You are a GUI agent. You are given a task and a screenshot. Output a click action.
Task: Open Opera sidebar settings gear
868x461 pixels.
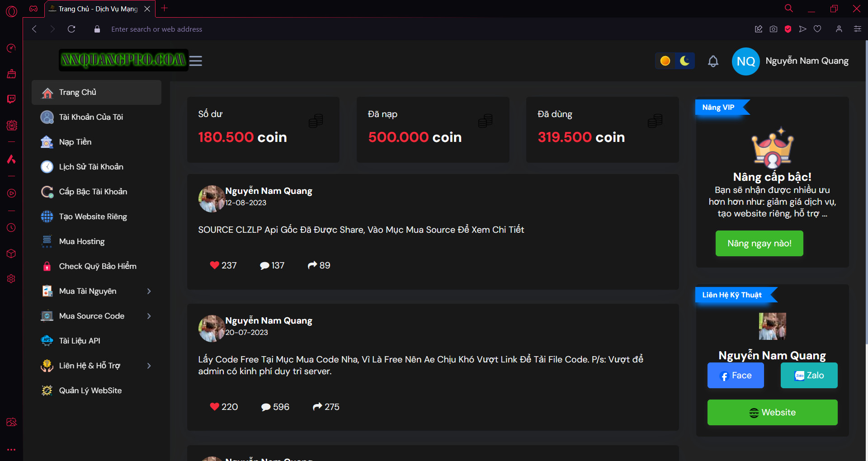[11, 279]
